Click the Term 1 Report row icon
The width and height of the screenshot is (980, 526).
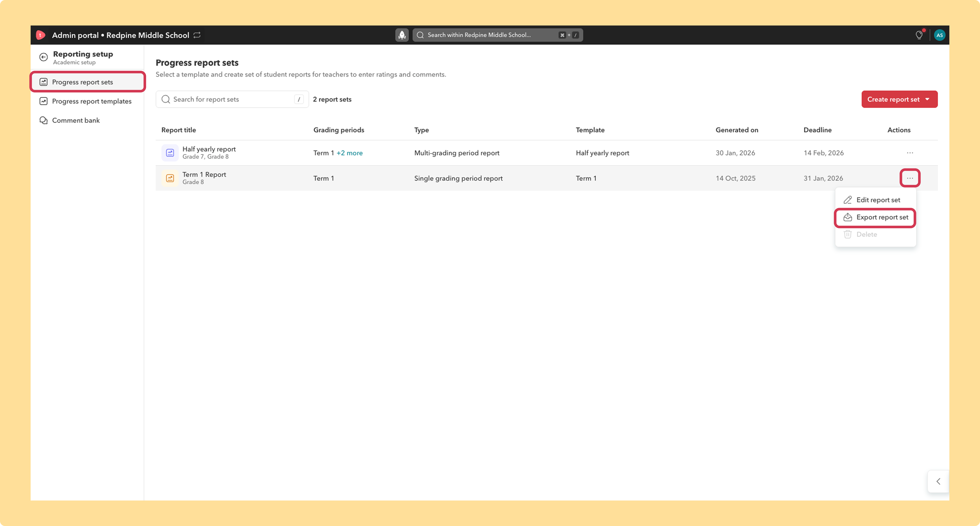[x=170, y=178]
